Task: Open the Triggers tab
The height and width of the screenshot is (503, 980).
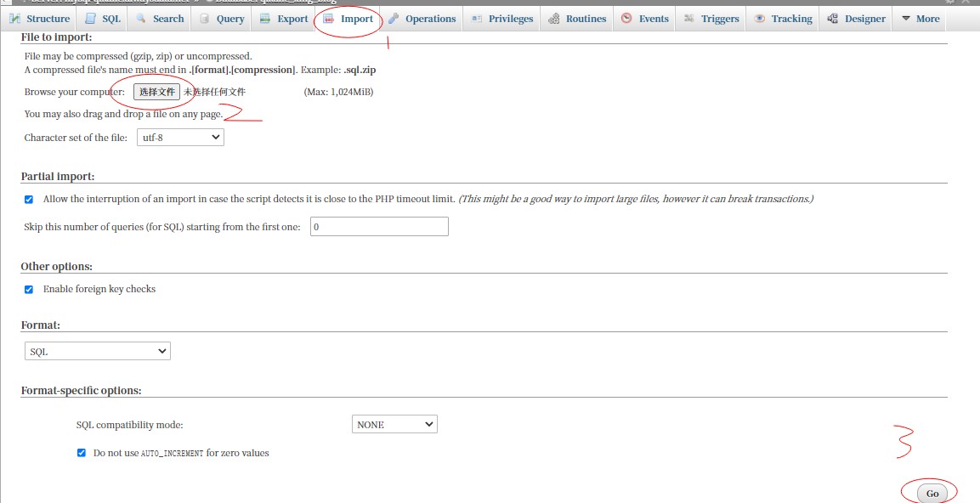Action: click(x=711, y=19)
